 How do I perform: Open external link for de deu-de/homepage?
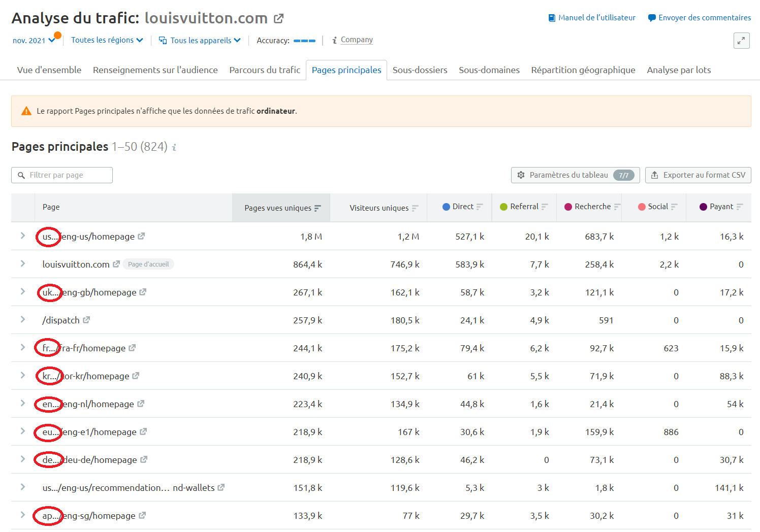point(144,459)
